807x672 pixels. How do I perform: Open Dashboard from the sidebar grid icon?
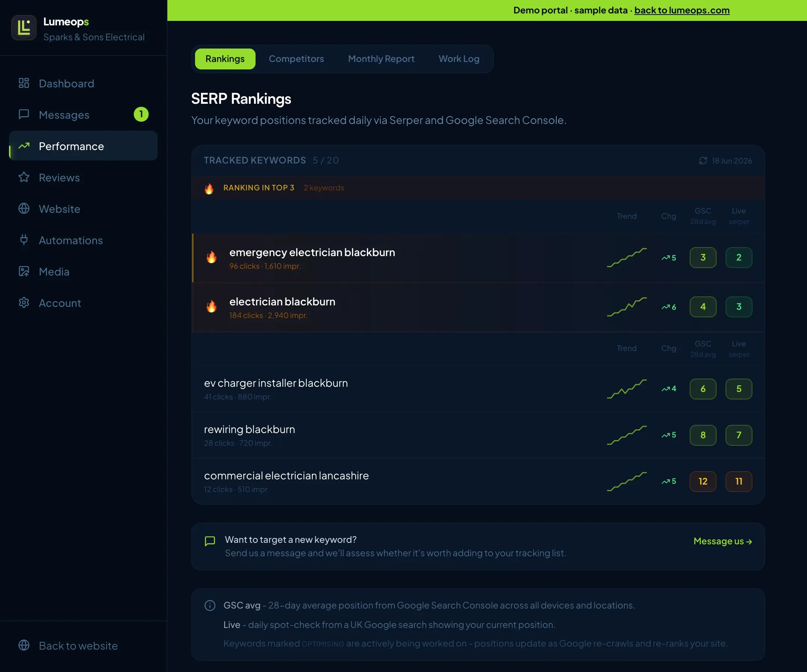[24, 83]
